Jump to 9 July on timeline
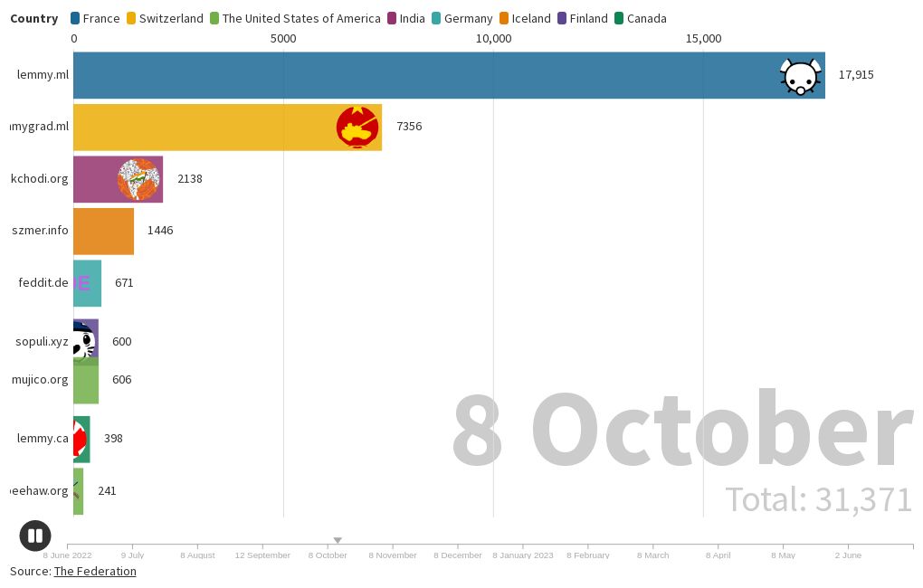923x588 pixels. tap(132, 555)
